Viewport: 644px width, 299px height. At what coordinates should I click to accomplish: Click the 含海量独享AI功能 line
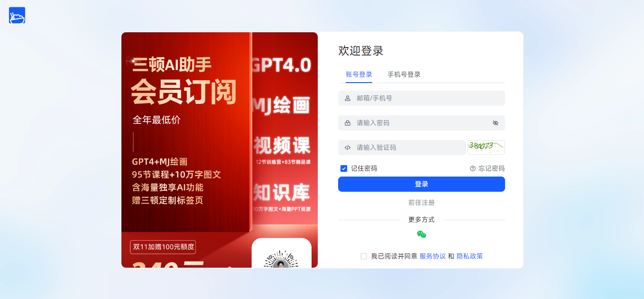point(168,187)
